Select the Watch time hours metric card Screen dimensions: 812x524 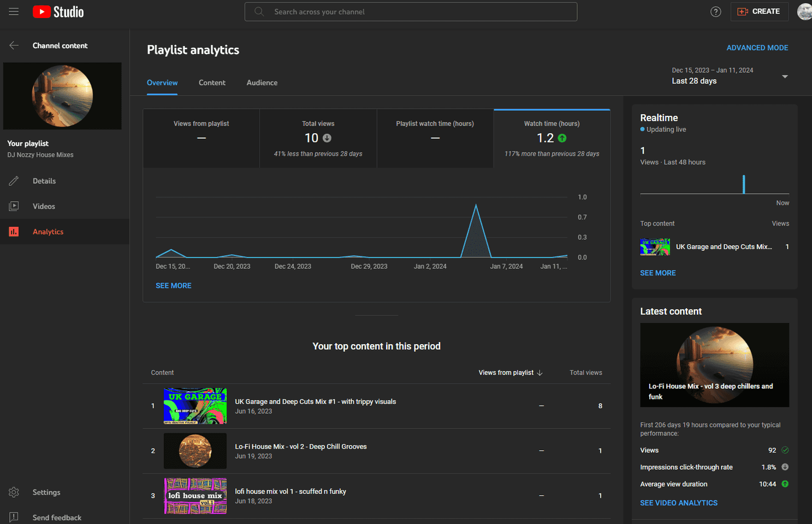pyautogui.click(x=552, y=138)
